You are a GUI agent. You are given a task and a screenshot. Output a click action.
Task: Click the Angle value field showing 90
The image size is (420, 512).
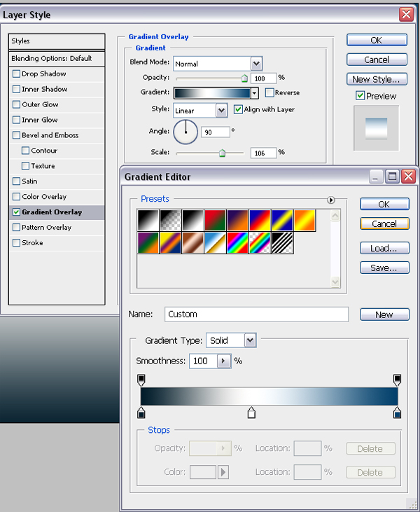pos(215,132)
